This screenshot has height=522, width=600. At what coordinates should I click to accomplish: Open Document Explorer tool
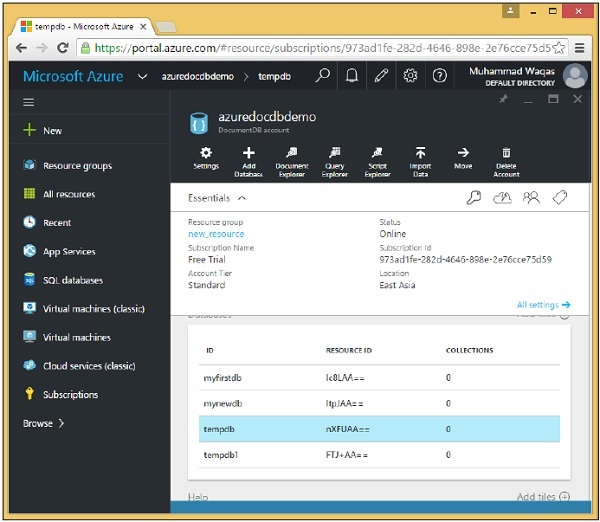(291, 159)
